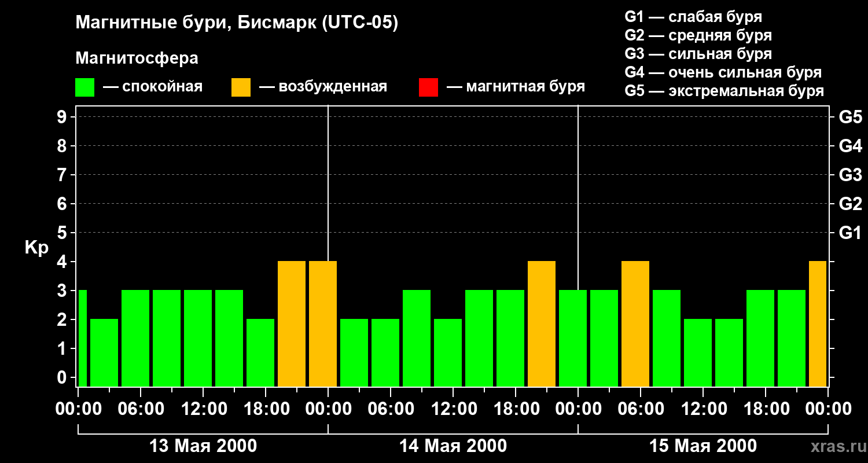This screenshot has height=463, width=868.
Task: Select the '15 Мая 2000' date label
Action: click(703, 446)
